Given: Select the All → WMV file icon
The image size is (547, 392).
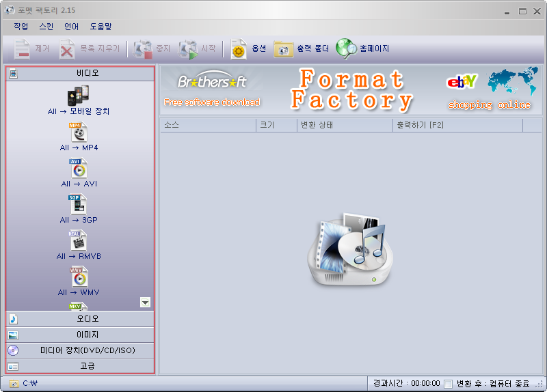Looking at the screenshot, I should point(78,277).
